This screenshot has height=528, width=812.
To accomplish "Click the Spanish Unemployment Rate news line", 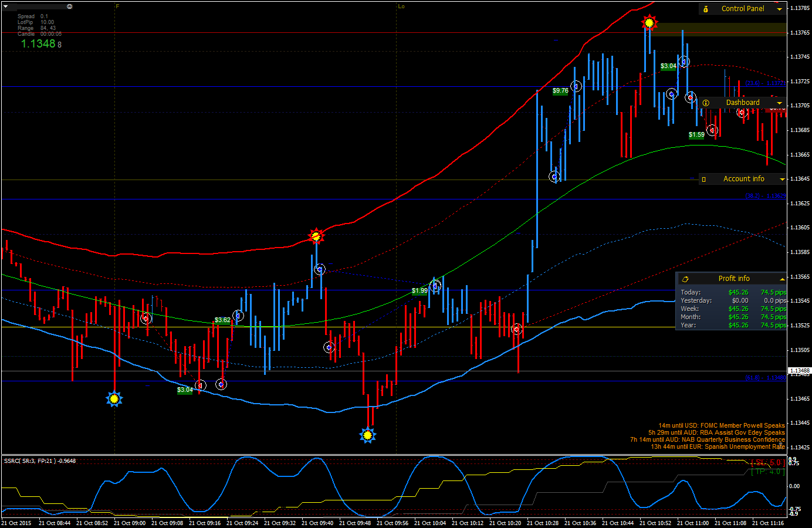I will pyautogui.click(x=718, y=447).
